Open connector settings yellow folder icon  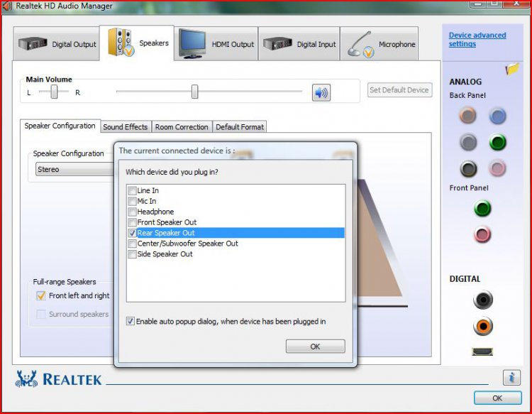coord(512,69)
